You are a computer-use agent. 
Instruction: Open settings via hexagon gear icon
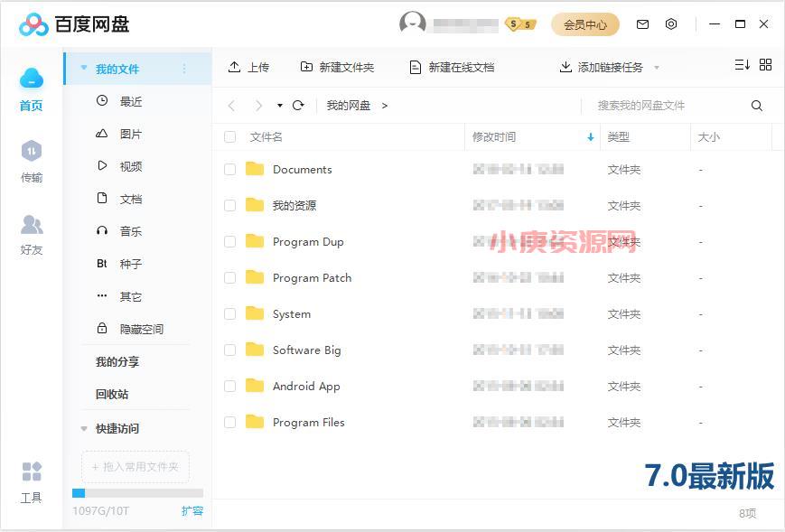coord(671,24)
